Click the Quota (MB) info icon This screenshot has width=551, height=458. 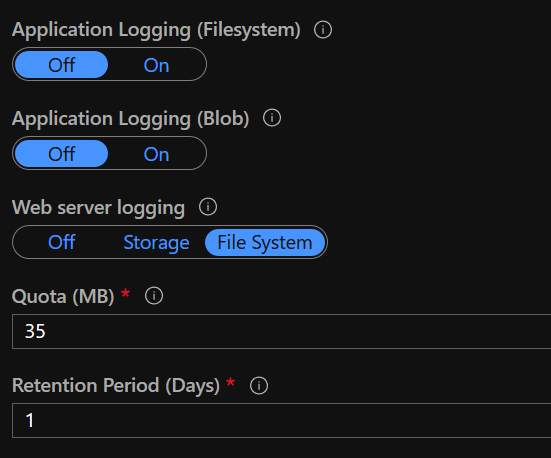154,296
